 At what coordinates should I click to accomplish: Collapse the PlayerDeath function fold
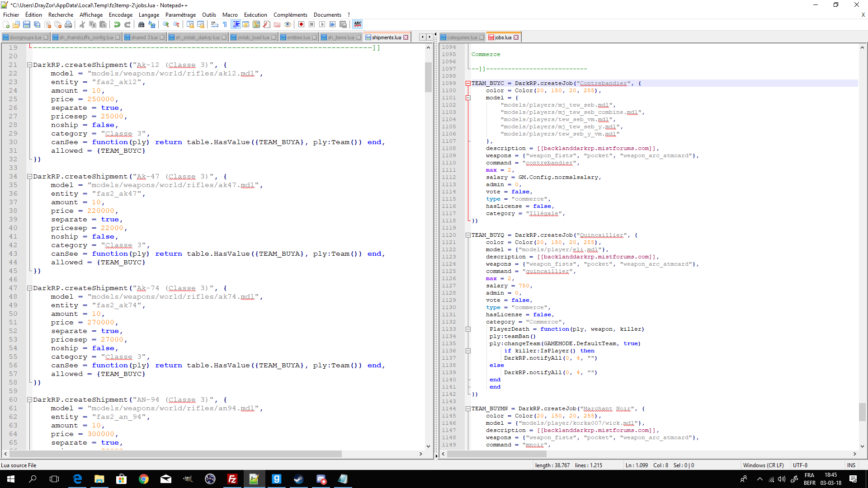(468, 329)
